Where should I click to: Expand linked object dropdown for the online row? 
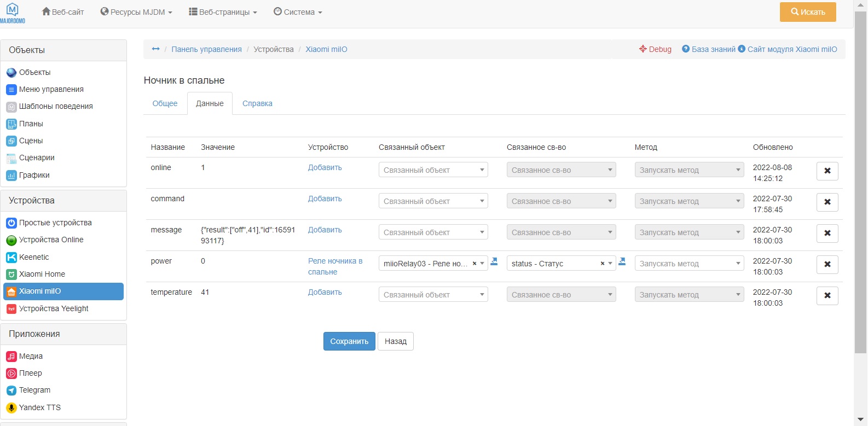click(x=433, y=170)
